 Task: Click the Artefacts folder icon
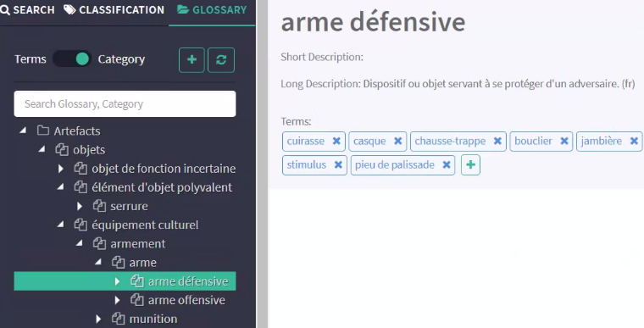[x=43, y=131]
